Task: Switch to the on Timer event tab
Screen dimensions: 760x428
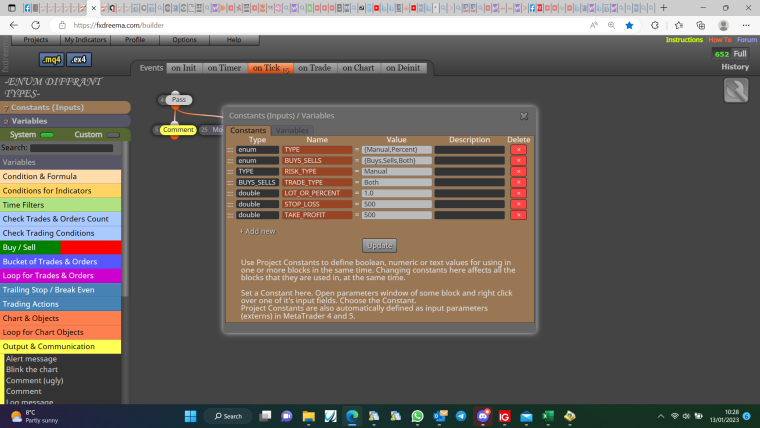Action: tap(224, 68)
